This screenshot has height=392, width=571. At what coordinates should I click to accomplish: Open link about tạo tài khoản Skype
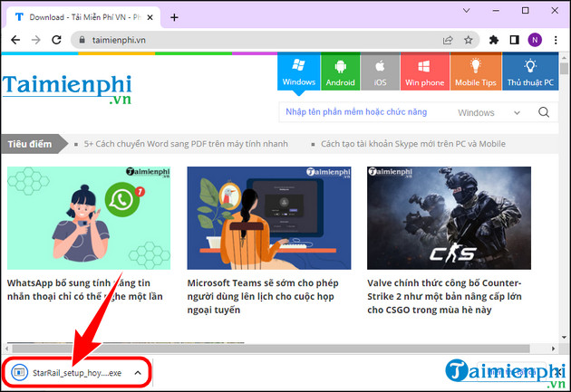pos(413,144)
